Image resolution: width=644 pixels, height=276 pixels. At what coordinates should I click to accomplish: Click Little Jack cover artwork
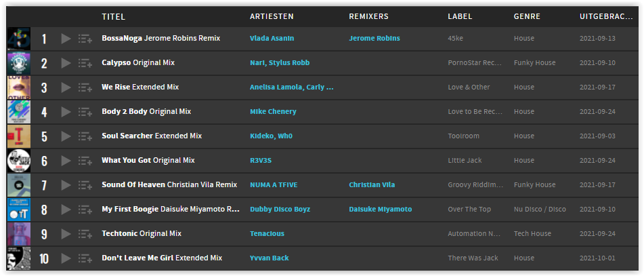[19, 161]
